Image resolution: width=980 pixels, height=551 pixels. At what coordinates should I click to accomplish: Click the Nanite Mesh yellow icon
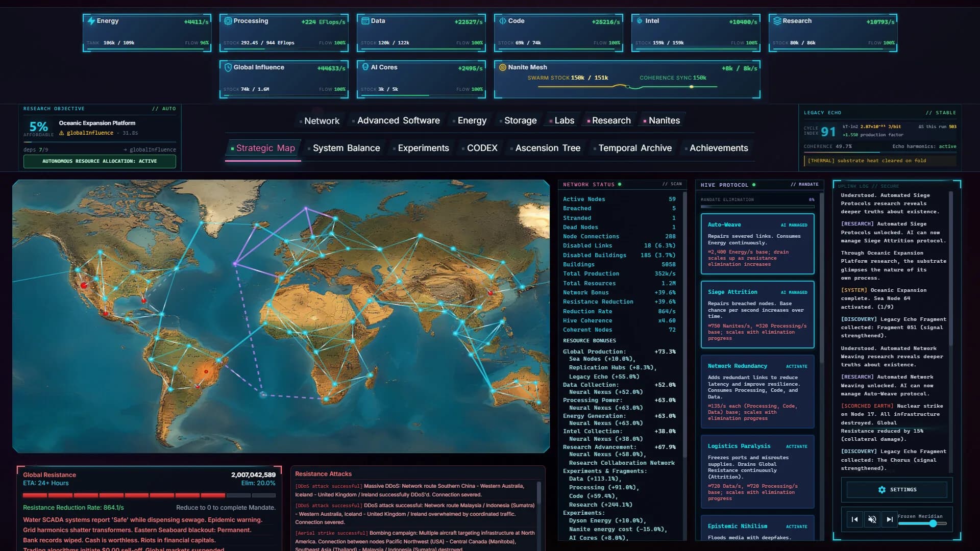(x=503, y=67)
